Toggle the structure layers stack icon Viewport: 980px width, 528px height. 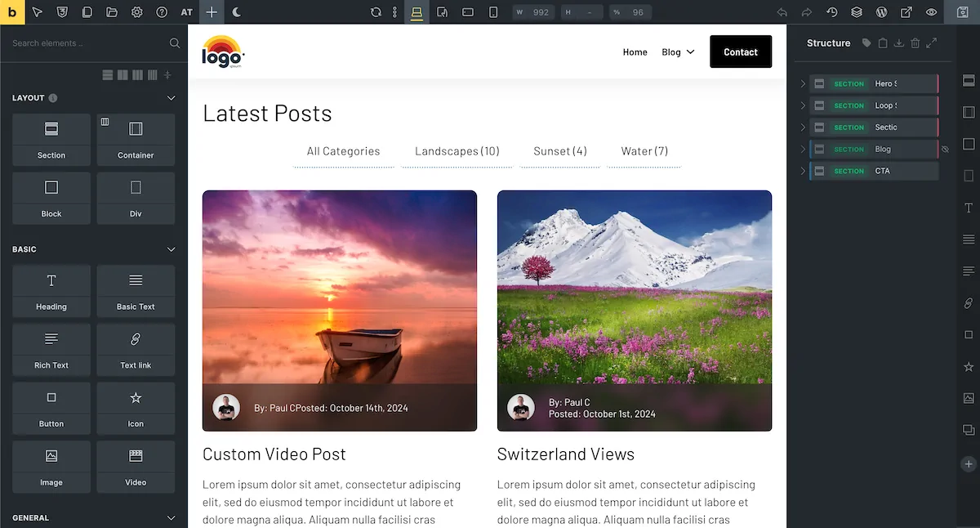point(857,12)
